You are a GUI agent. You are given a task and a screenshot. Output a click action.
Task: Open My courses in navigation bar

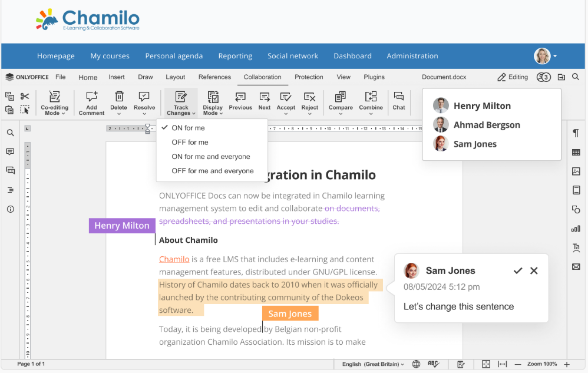(110, 56)
